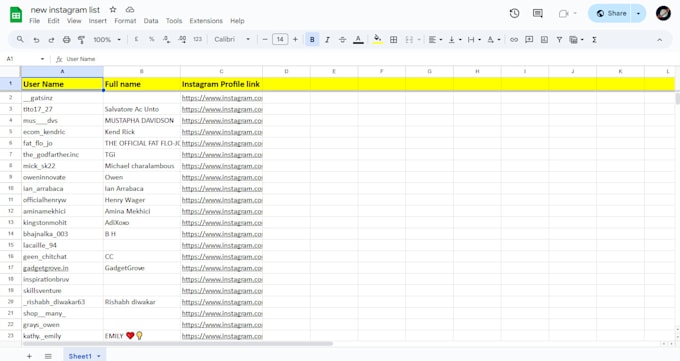This screenshot has height=361, width=680.
Task: Open the comments panel icon
Action: [x=538, y=13]
